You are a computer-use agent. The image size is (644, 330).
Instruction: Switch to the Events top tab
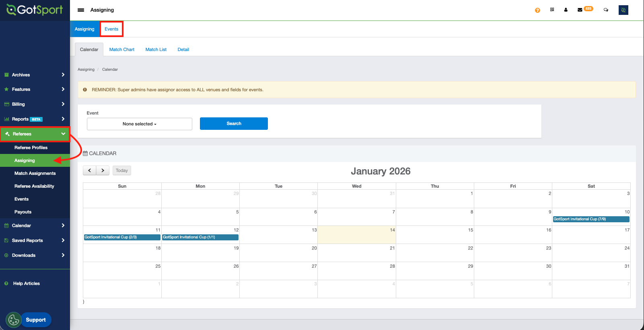pyautogui.click(x=111, y=29)
